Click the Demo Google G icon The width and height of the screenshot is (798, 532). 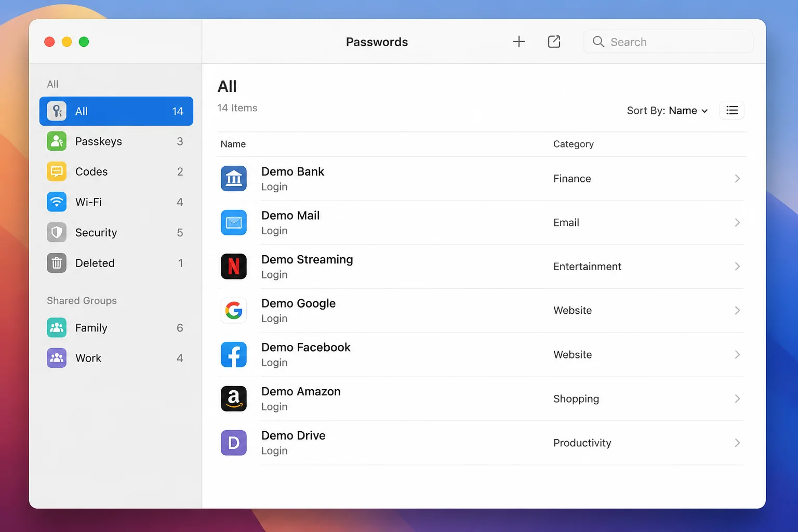(x=234, y=311)
